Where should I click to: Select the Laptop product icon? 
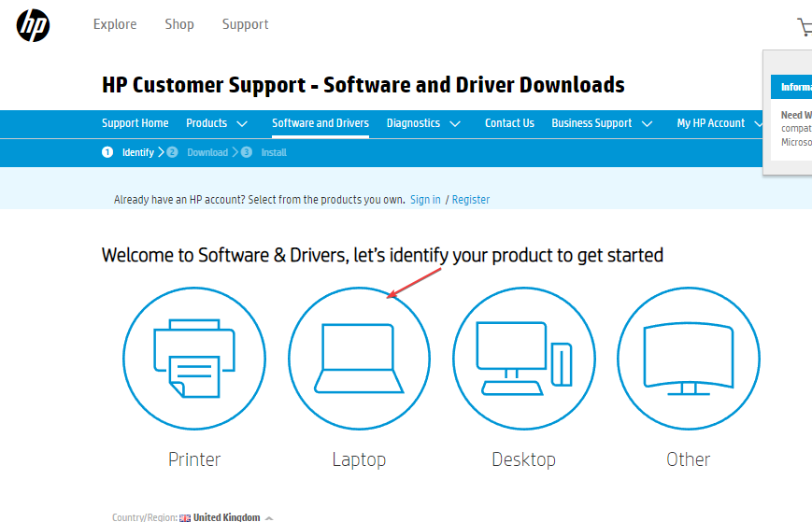coord(359,359)
